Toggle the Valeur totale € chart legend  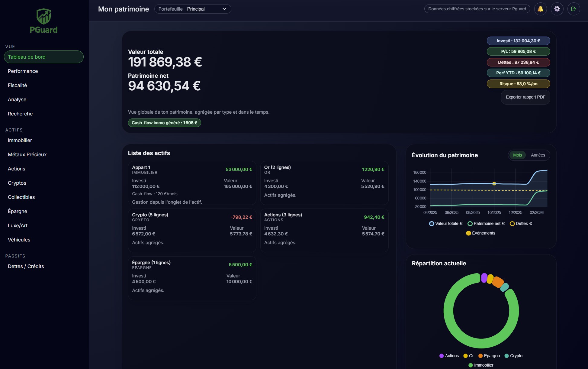click(x=446, y=223)
